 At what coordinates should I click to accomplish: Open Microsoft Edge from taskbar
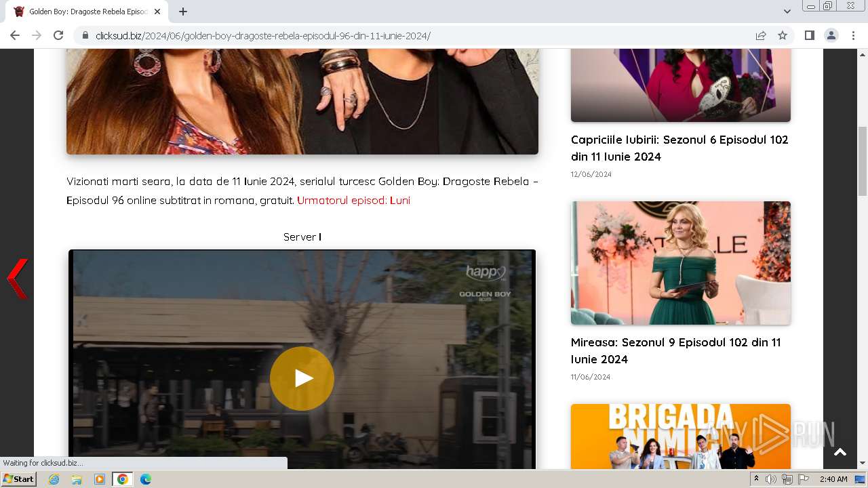pos(146,479)
